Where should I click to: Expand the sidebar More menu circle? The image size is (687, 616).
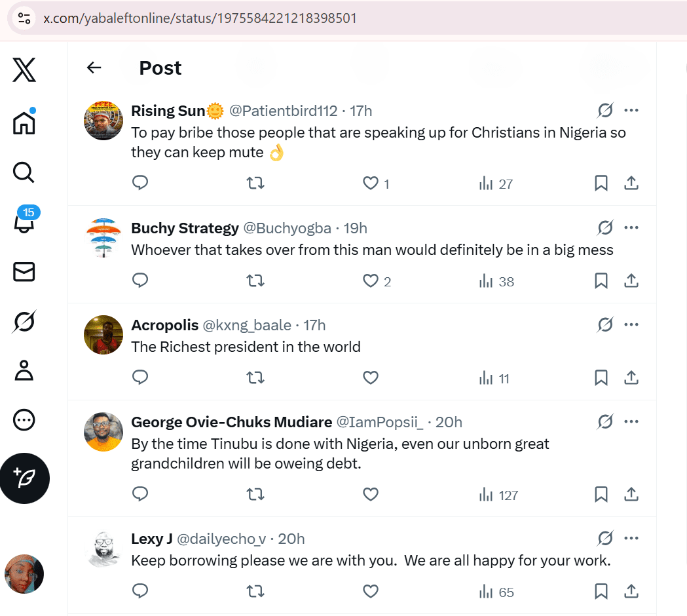pyautogui.click(x=24, y=420)
